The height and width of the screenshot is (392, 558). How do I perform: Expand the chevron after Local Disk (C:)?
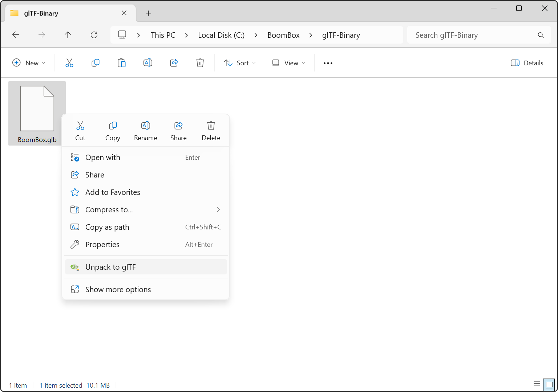pos(256,35)
